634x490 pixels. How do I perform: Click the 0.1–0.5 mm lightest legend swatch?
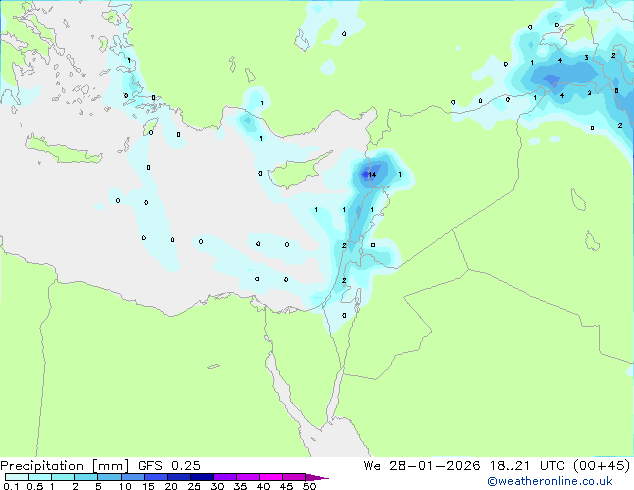pyautogui.click(x=17, y=477)
